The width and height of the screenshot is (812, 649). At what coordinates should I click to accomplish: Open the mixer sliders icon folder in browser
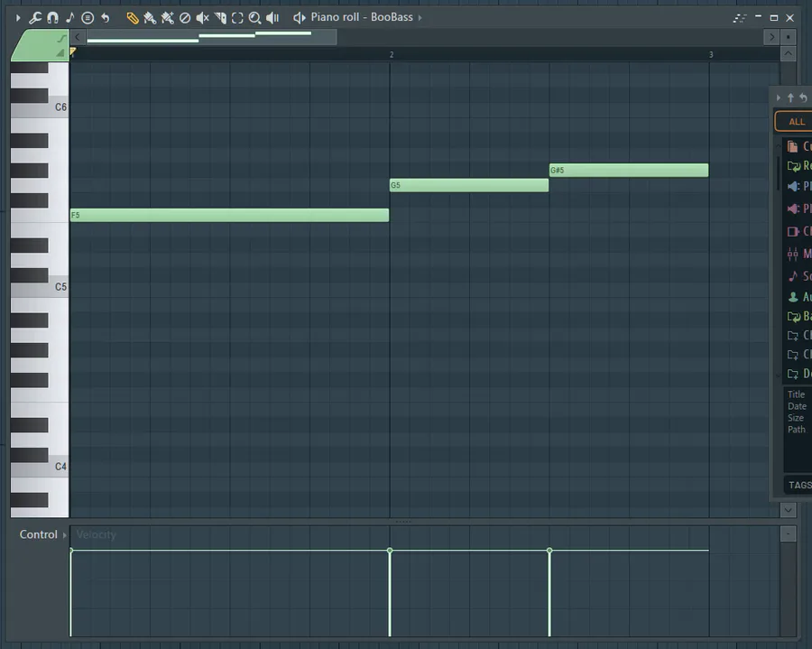pos(793,254)
